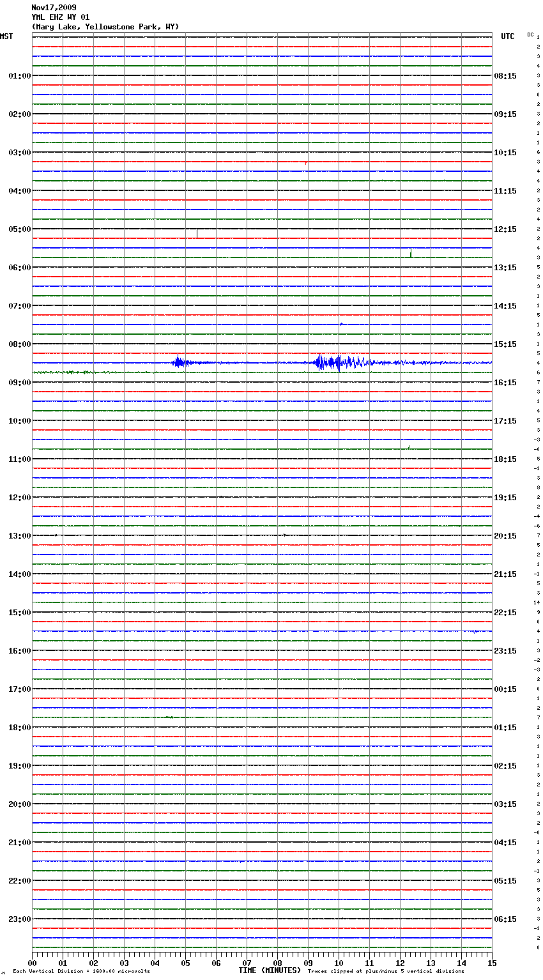Select the MST time label '02:00'
The height and width of the screenshot is (980, 543).
click(20, 114)
